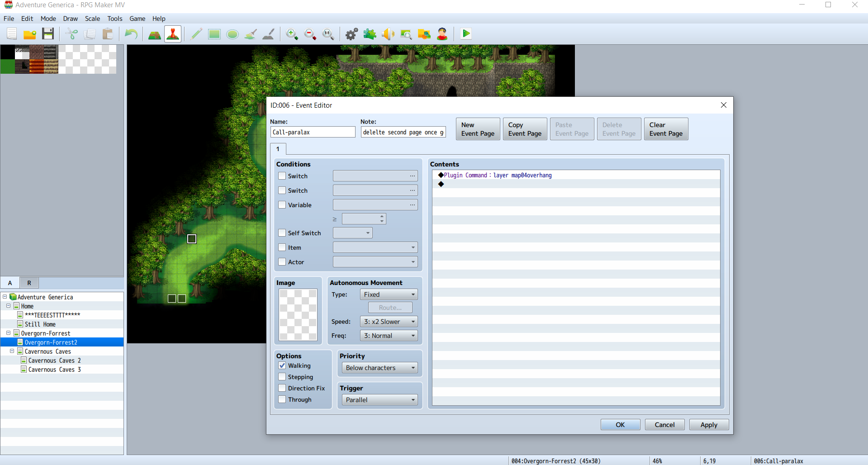
Task: Open the Plugin Manager puzzle icon
Action: (x=370, y=34)
